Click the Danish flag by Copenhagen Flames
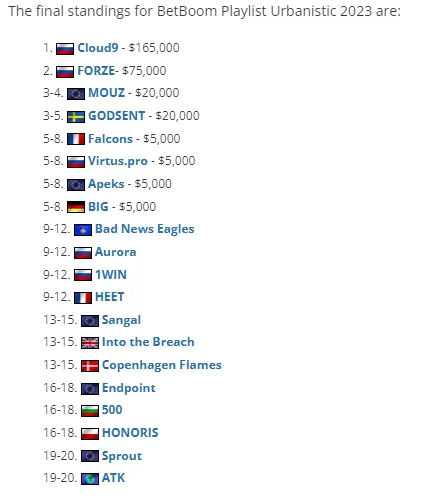The image size is (428, 501). pos(90,366)
